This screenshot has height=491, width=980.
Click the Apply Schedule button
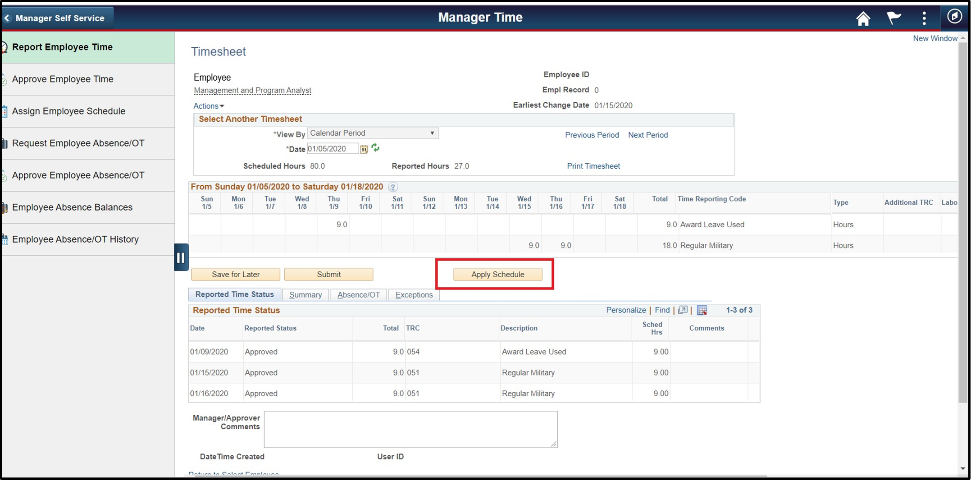(x=497, y=274)
